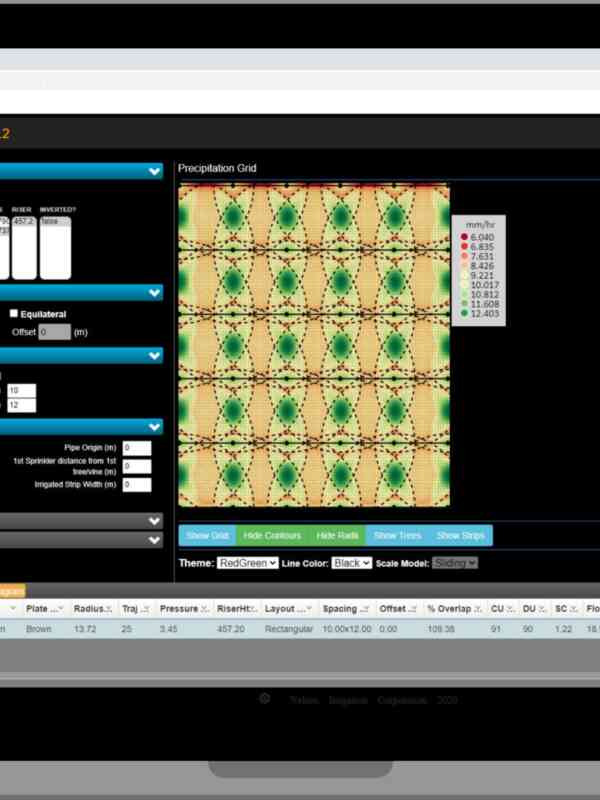
Task: Enable the Equilateral checkbox
Action: [14, 314]
